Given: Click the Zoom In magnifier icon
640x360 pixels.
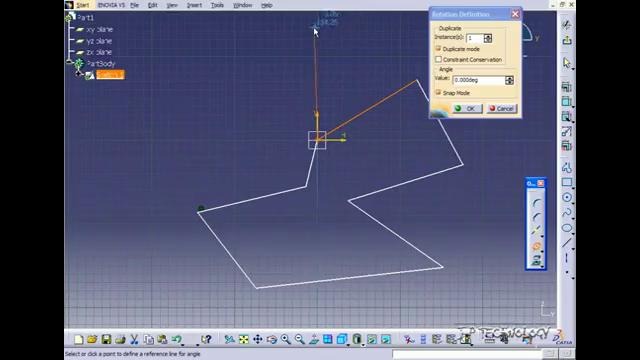Looking at the screenshot, I should (x=286, y=339).
